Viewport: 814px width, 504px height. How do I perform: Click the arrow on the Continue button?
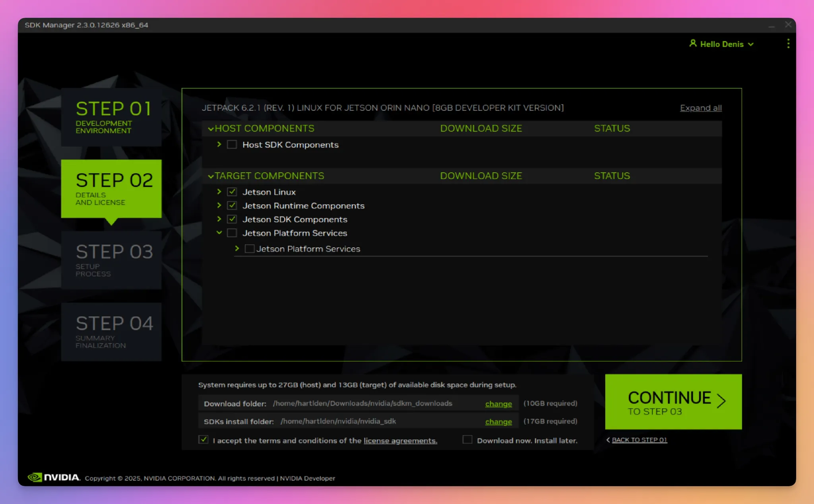point(721,401)
